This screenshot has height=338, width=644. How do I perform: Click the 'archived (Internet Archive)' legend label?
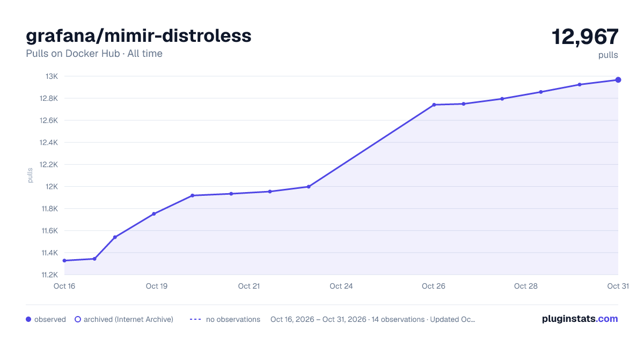128,319
